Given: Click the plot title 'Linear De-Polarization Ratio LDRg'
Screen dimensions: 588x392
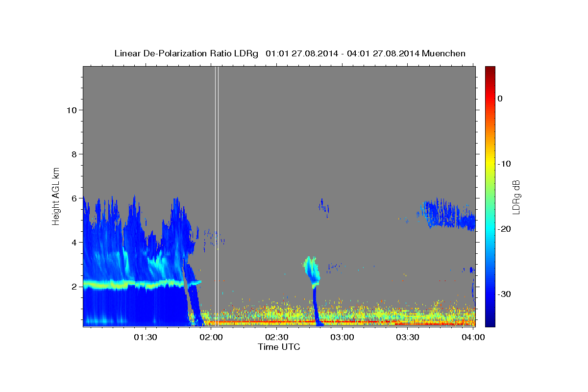Looking at the screenshot, I should (x=186, y=53).
